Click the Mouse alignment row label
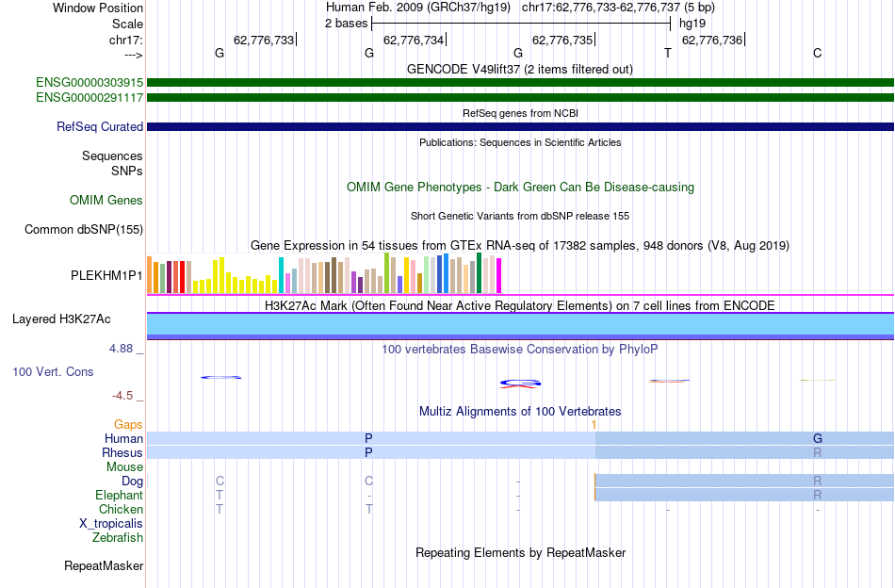Screen dimensions: 895x588 point(124,467)
